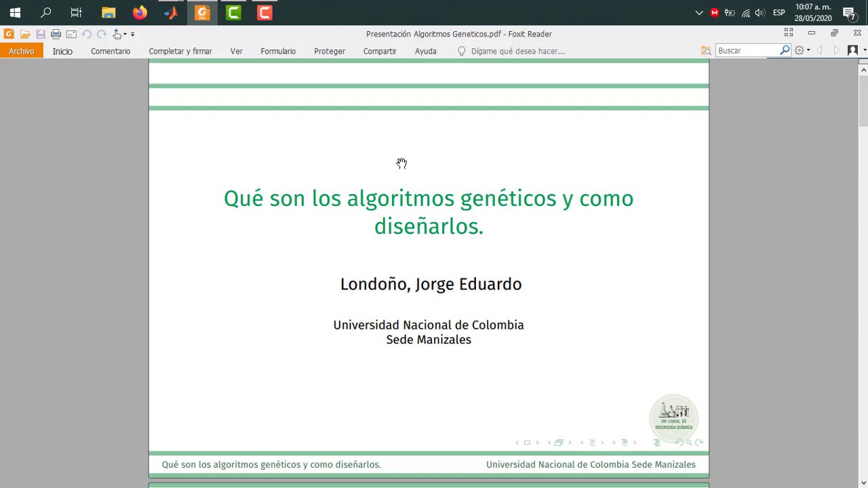Expand the dropdown arrow beside the gear
868x488 pixels.
(x=808, y=51)
